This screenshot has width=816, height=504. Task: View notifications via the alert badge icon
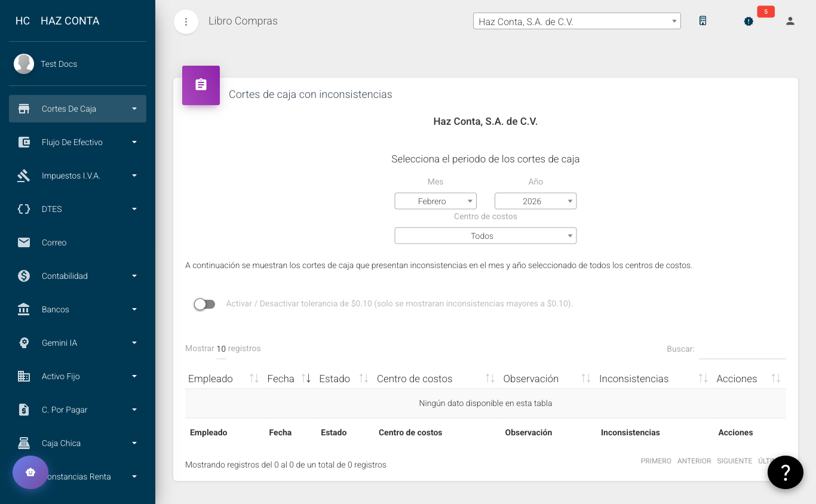[748, 21]
